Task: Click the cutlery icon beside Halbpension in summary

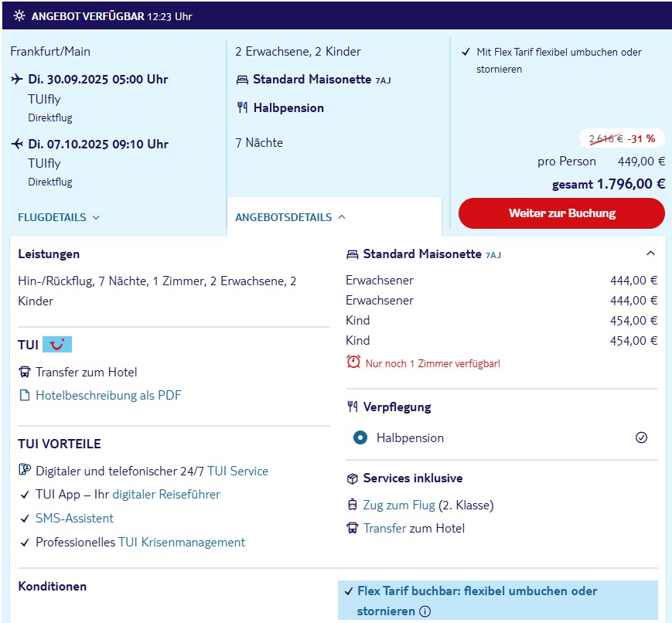Action: [x=242, y=107]
